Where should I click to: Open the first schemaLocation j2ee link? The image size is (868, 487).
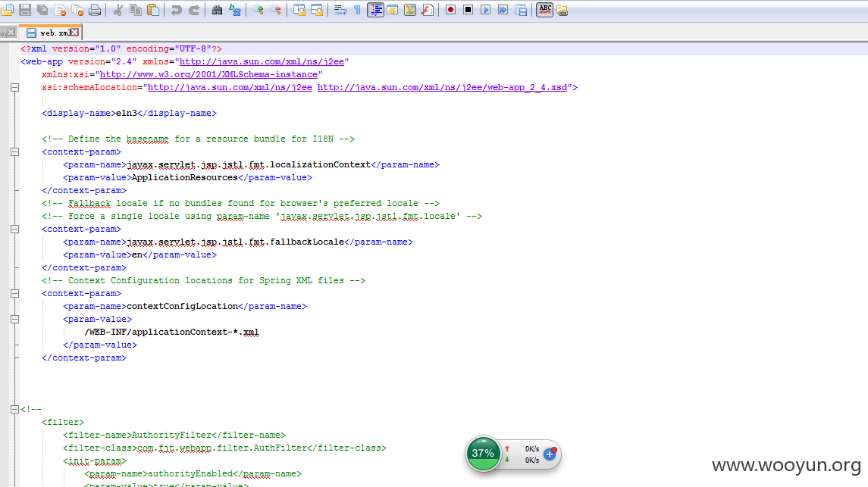(230, 87)
